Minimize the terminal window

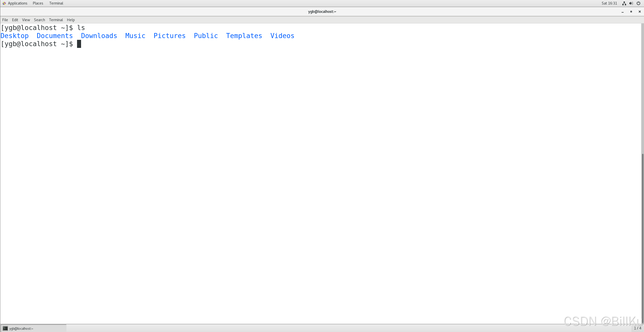[x=622, y=12]
